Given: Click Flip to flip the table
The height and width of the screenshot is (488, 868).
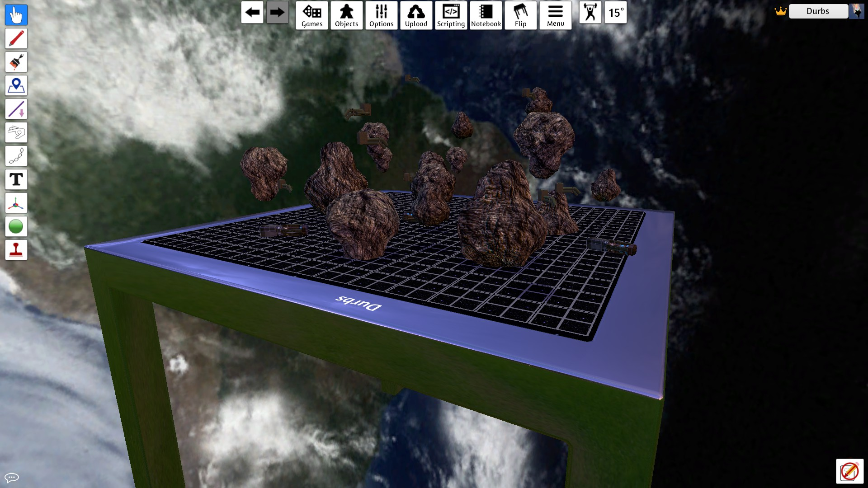Looking at the screenshot, I should (521, 15).
